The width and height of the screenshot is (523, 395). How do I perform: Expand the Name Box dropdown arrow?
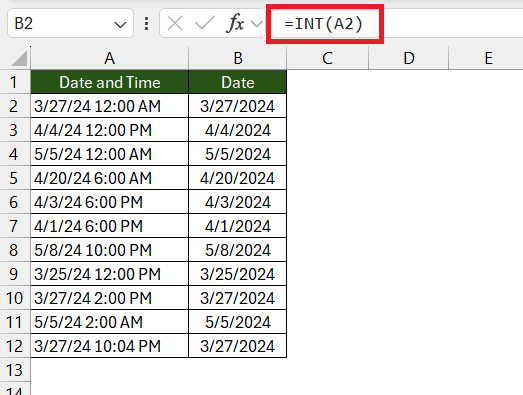tap(120, 25)
